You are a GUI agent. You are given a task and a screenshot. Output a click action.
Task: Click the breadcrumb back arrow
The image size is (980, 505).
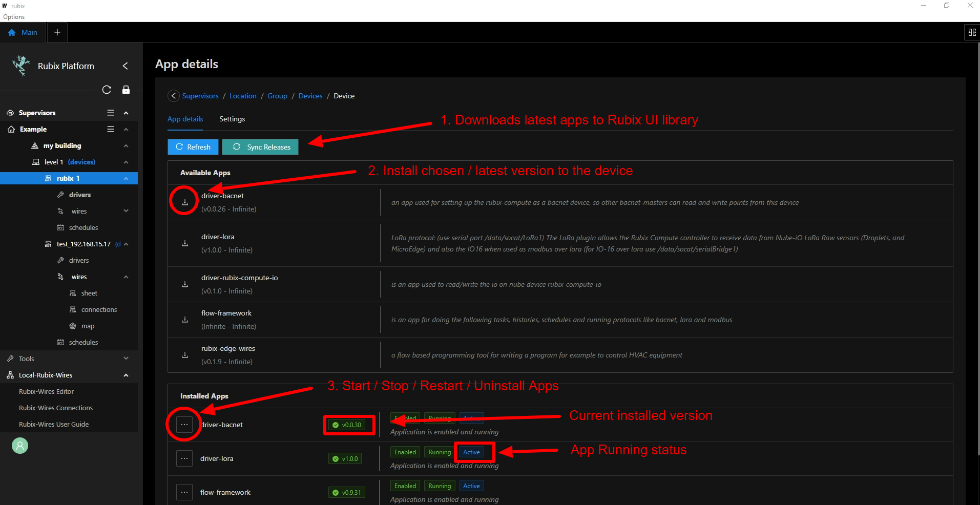pos(174,96)
